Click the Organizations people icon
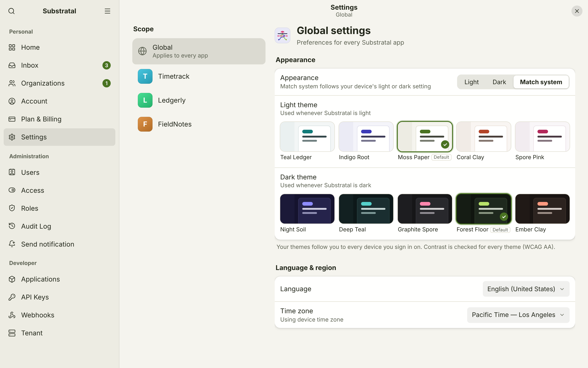The height and width of the screenshot is (368, 588). click(12, 83)
